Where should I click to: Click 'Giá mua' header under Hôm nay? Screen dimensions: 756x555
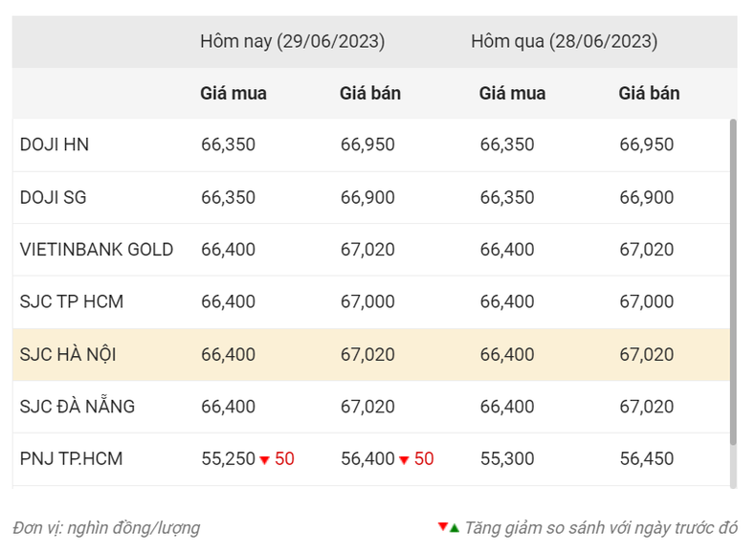pyautogui.click(x=233, y=94)
